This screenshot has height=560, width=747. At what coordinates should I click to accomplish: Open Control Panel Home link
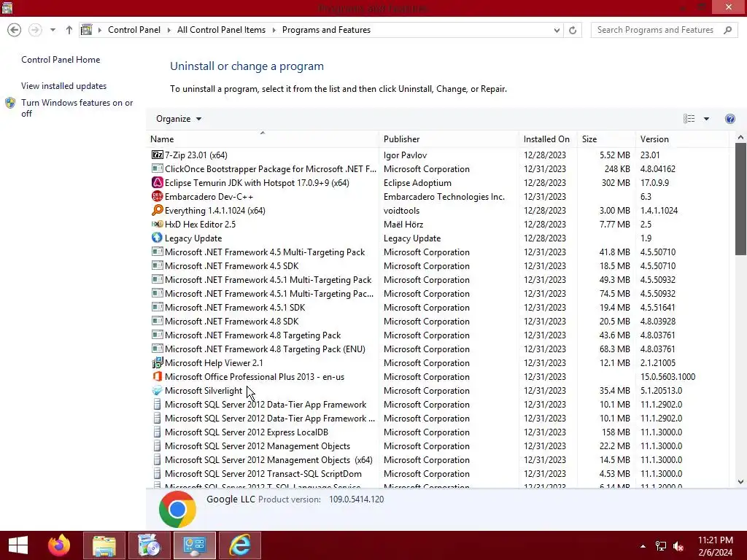pyautogui.click(x=61, y=60)
